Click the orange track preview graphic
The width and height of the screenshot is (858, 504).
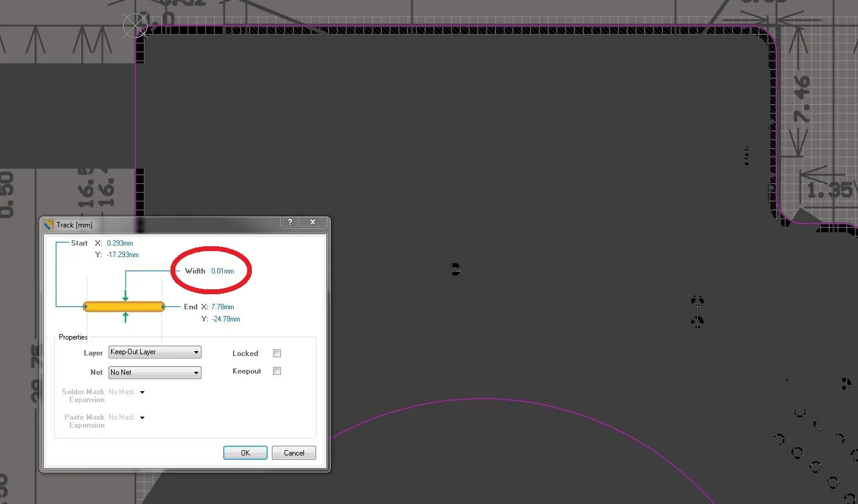(124, 306)
